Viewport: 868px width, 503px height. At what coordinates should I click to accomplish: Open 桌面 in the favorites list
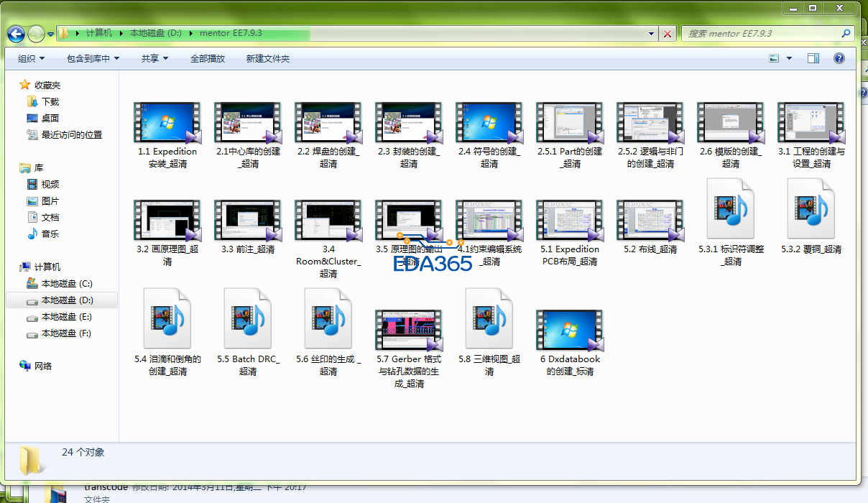click(x=43, y=118)
